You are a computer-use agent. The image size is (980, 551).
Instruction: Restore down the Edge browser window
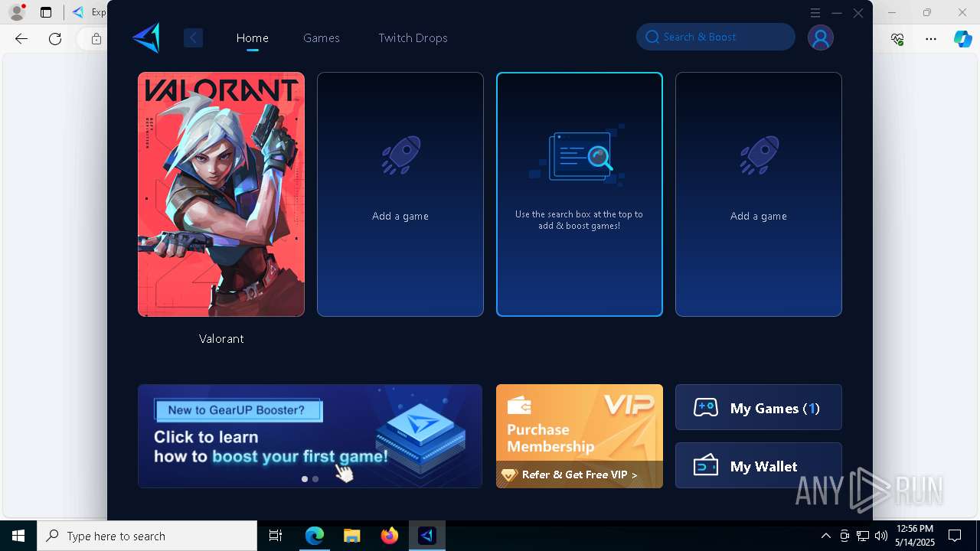pos(927,12)
